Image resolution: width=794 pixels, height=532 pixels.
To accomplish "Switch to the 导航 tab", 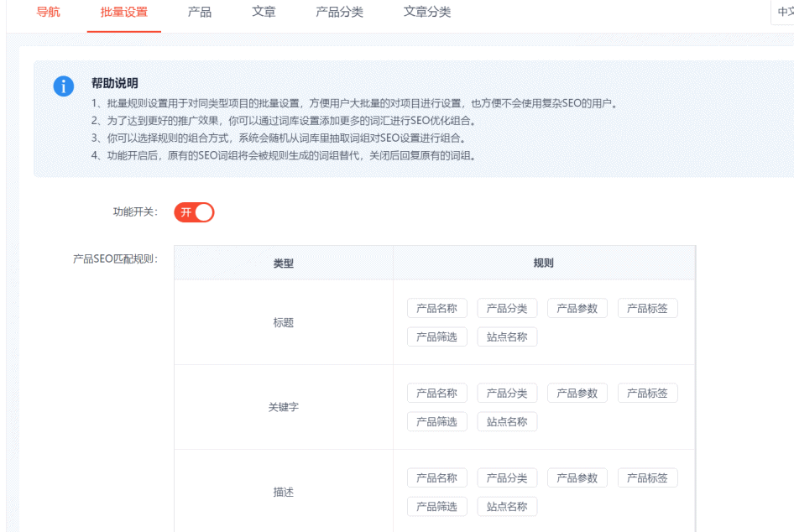I will 48,13.
